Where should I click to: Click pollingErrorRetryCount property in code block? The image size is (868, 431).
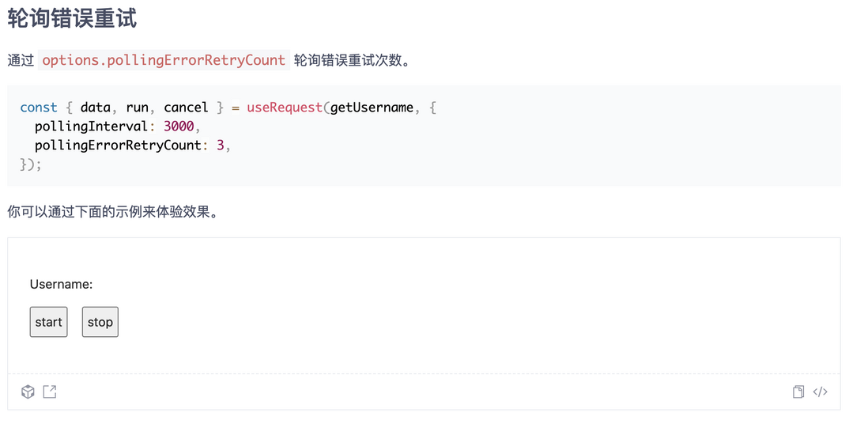click(118, 146)
